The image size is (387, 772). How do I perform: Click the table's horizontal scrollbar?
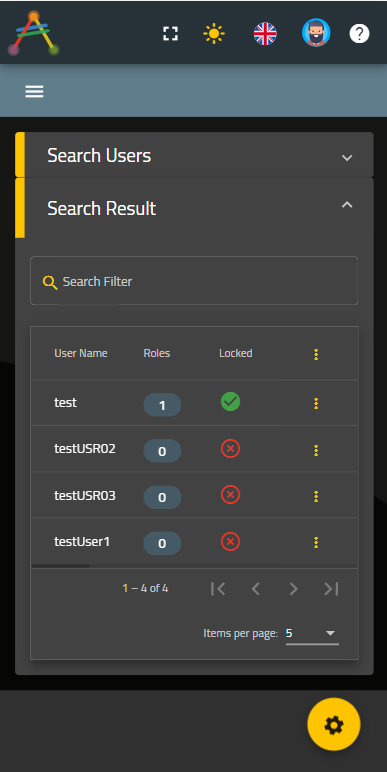coord(61,566)
